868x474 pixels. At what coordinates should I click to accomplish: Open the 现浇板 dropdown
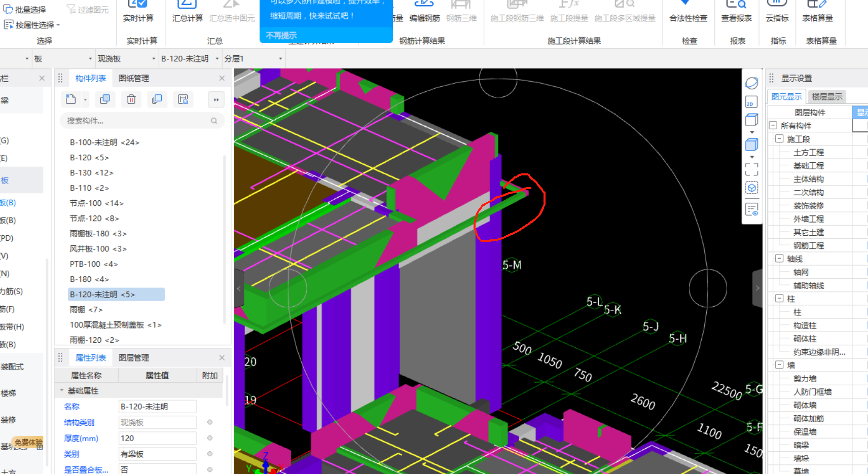[154, 59]
